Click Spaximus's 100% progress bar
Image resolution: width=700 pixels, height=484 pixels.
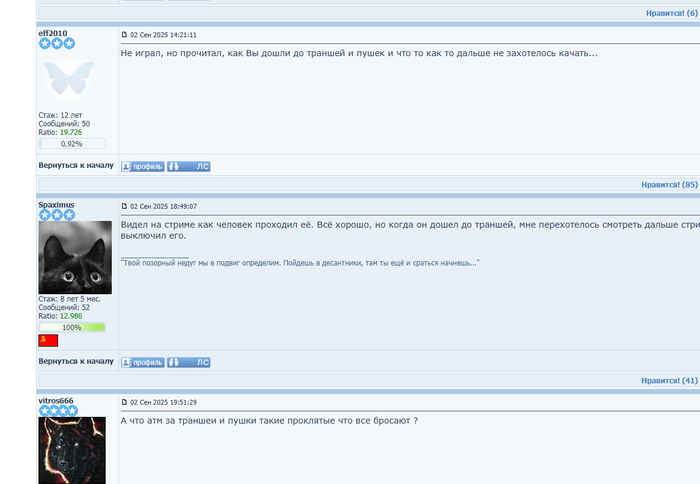pos(72,327)
